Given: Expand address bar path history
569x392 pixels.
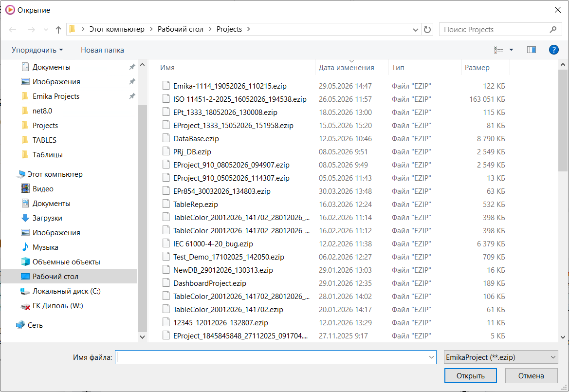Looking at the screenshot, I should (416, 30).
